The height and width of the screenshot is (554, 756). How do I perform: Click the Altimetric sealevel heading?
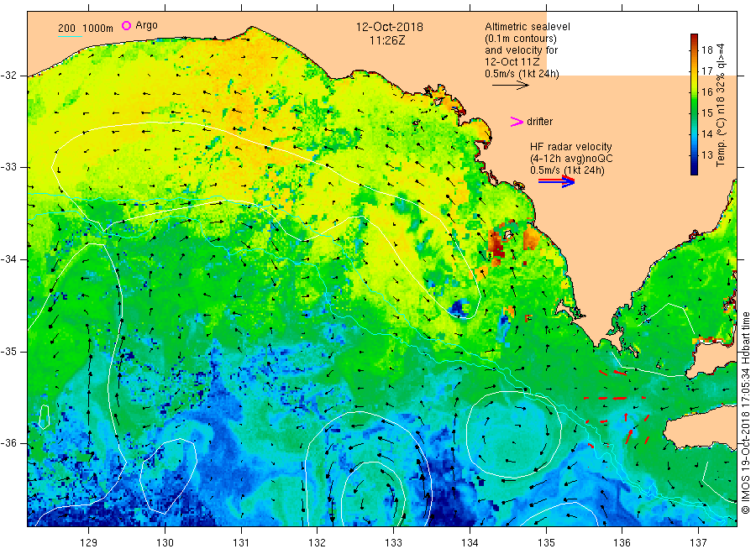point(528,27)
